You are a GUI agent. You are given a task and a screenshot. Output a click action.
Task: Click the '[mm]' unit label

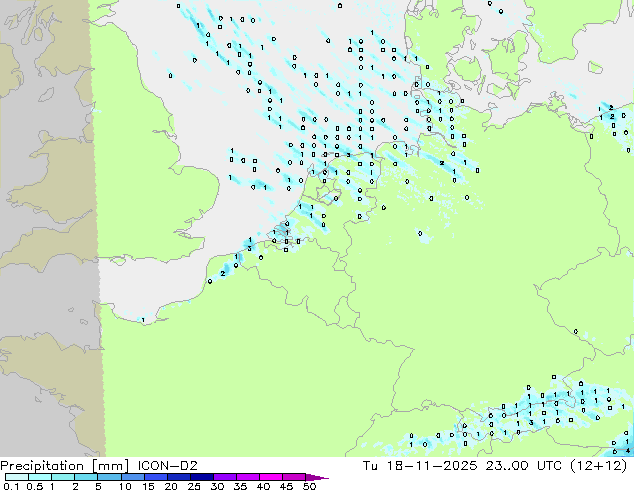click(110, 466)
